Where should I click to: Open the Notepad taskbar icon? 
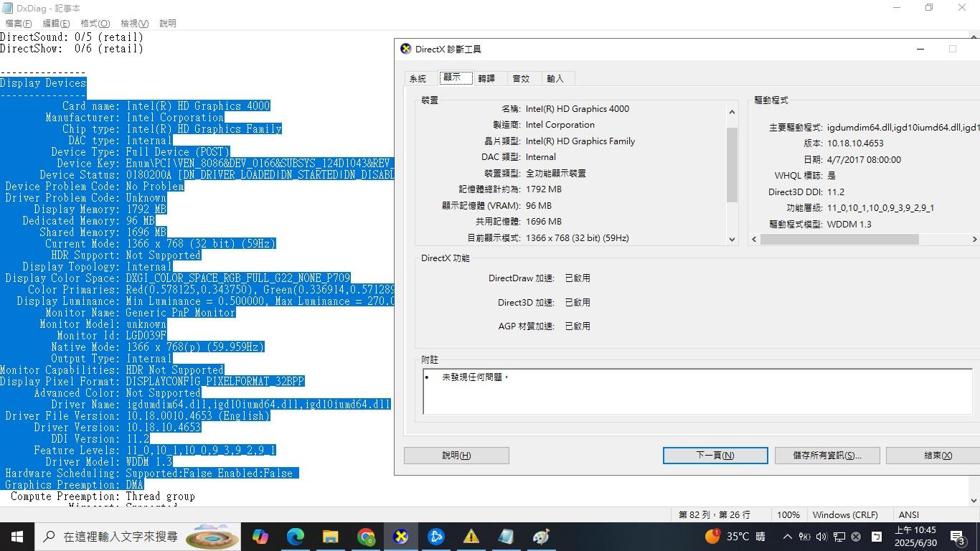point(506,537)
